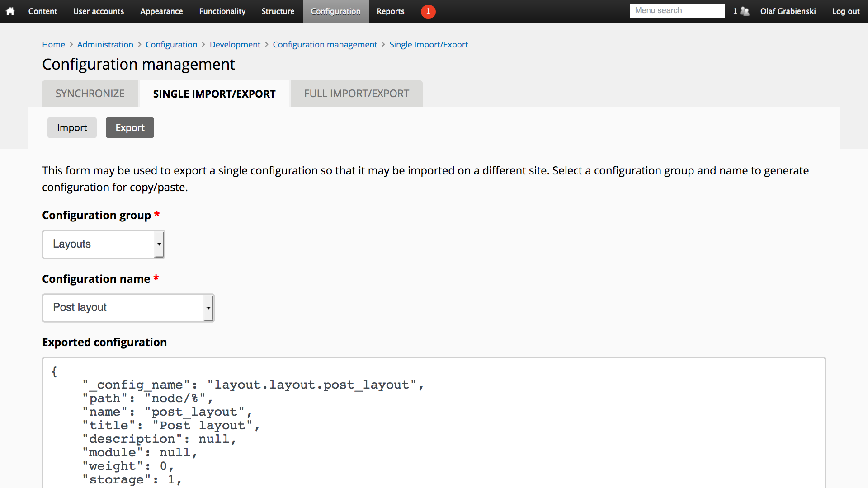Open the Content menu
The image size is (868, 488).
(x=42, y=11)
